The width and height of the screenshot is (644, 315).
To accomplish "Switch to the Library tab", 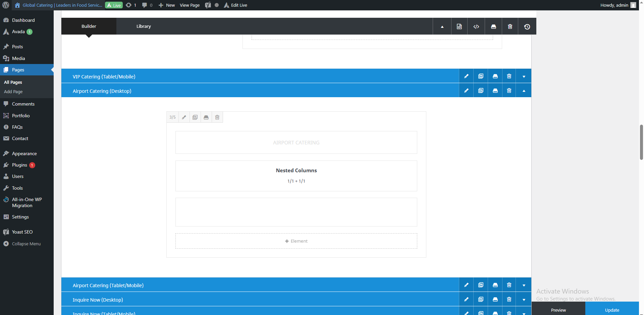I will pos(144,26).
